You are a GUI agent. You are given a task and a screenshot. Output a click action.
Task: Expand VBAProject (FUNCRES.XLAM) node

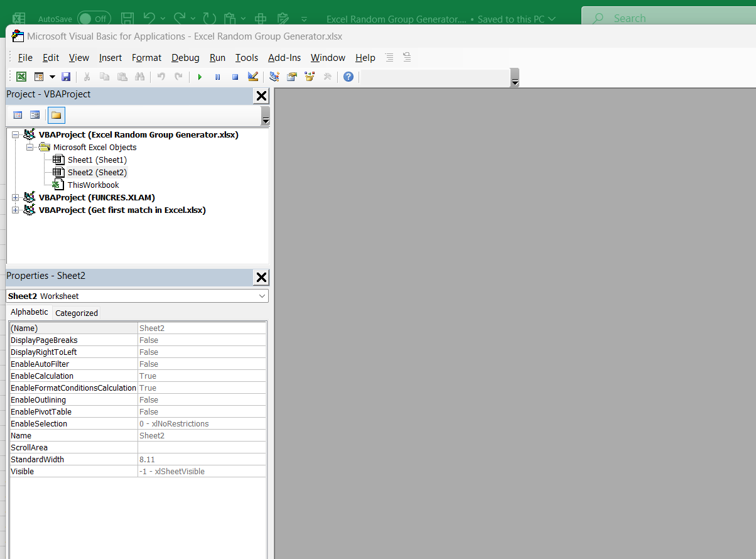(x=16, y=197)
